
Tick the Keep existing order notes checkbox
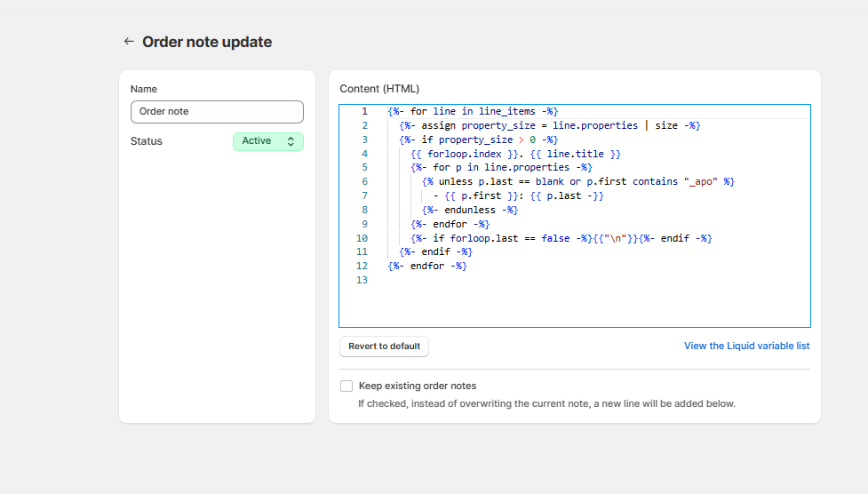[346, 386]
